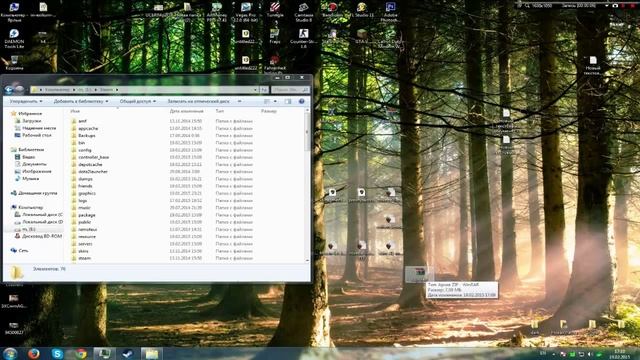Image resolution: width=640 pixels, height=360 pixels.
Task: Click the Explorer forward arrow
Action: (x=19, y=89)
